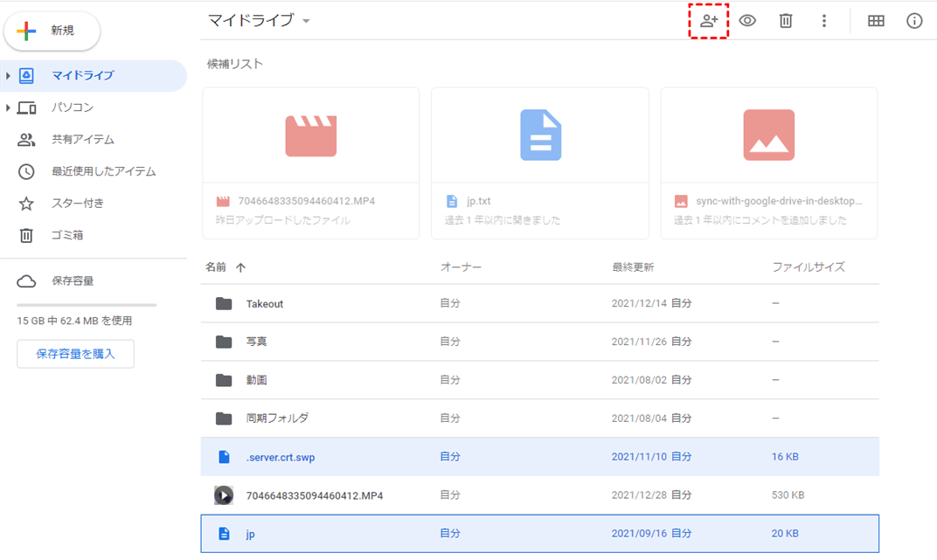937x560 pixels.
Task: Click the 新規 button
Action: pos(53,31)
